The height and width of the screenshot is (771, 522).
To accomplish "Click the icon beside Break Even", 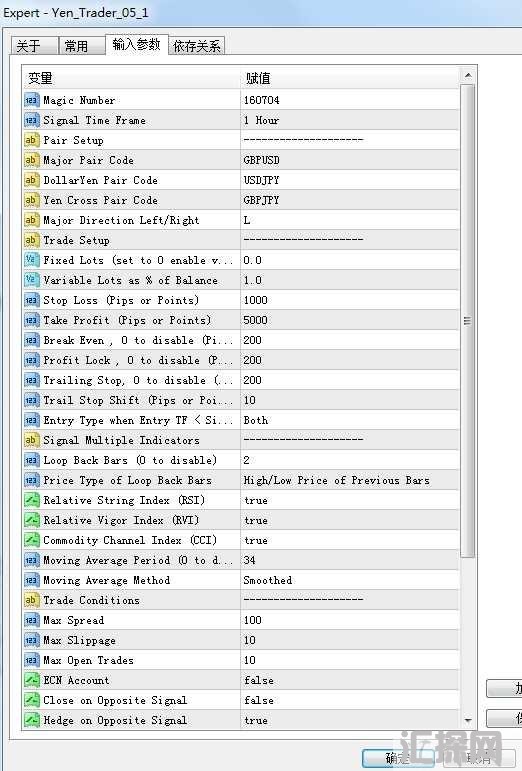I will 31,340.
